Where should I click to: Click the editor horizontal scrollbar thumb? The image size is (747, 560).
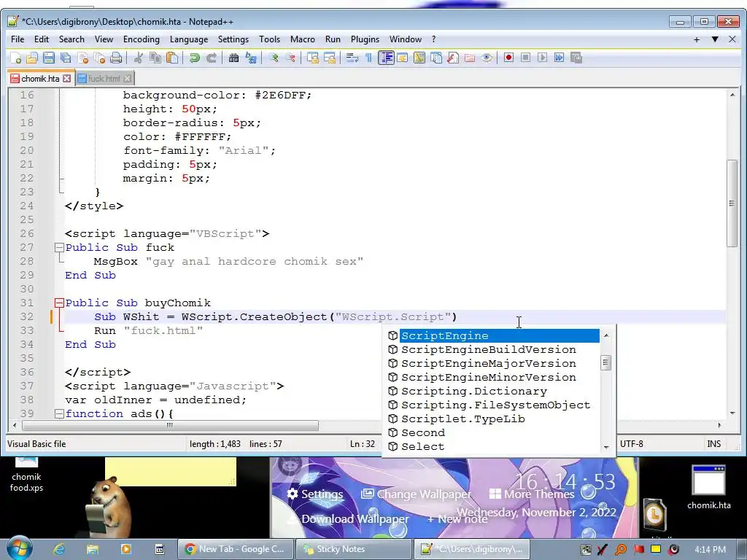(x=170, y=425)
